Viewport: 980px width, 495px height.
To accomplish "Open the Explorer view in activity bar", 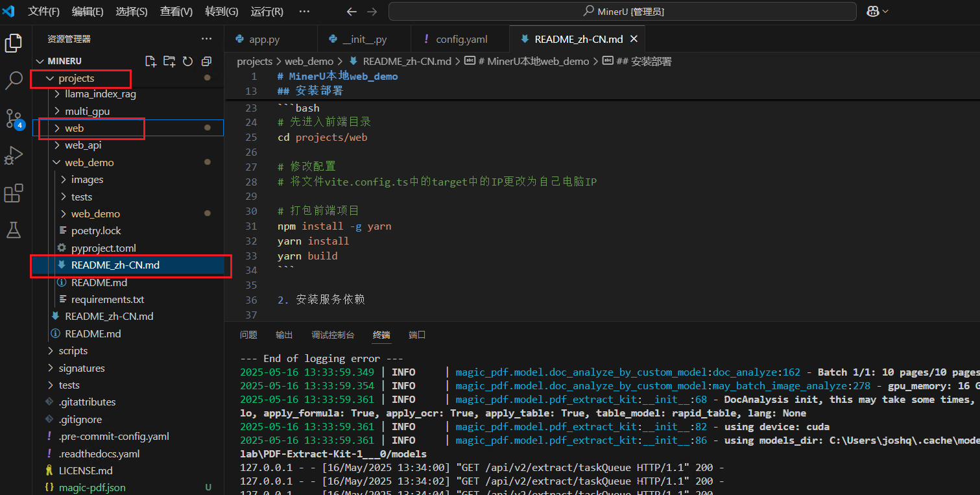I will [14, 43].
